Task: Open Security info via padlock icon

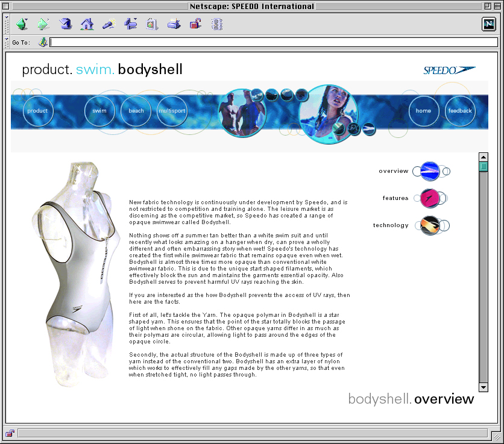Action: (195, 24)
